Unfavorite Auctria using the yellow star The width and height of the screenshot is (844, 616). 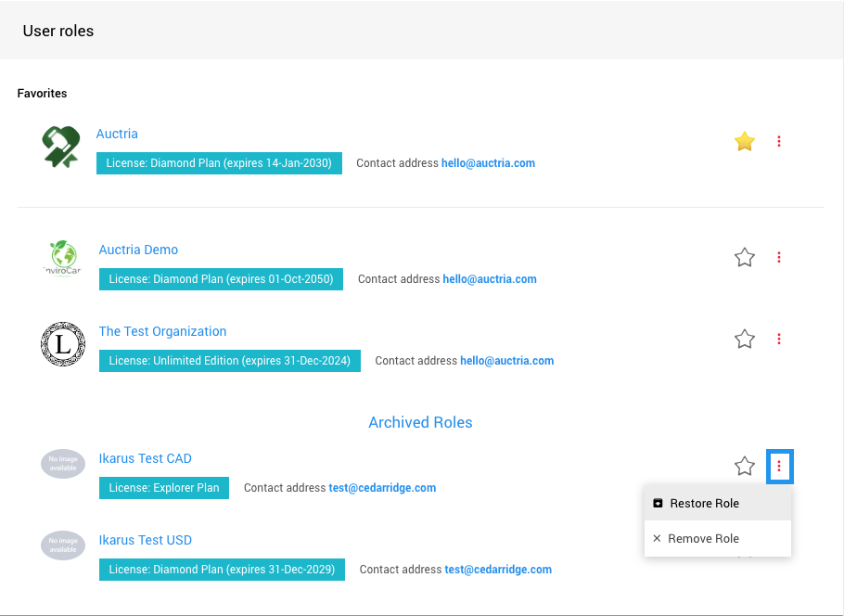744,141
